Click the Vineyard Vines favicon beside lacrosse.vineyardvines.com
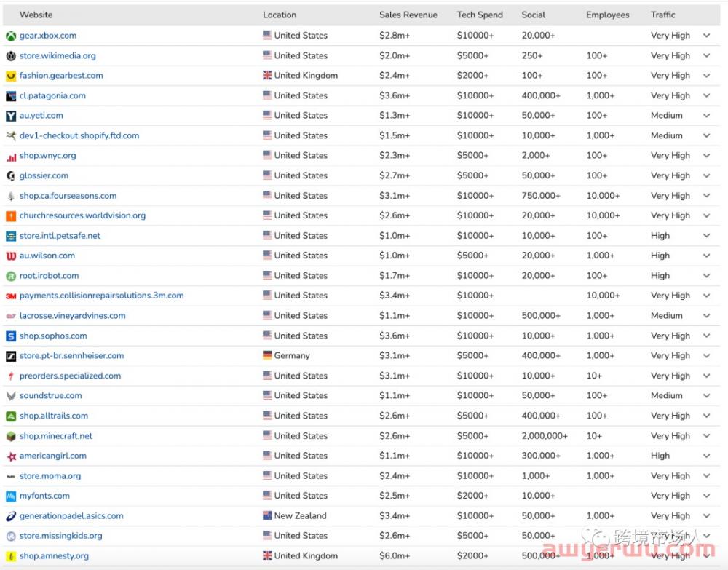The height and width of the screenshot is (570, 728). (x=11, y=316)
